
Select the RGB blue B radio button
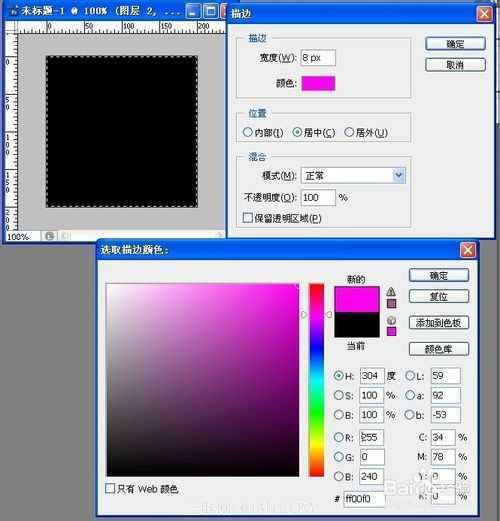(x=339, y=476)
